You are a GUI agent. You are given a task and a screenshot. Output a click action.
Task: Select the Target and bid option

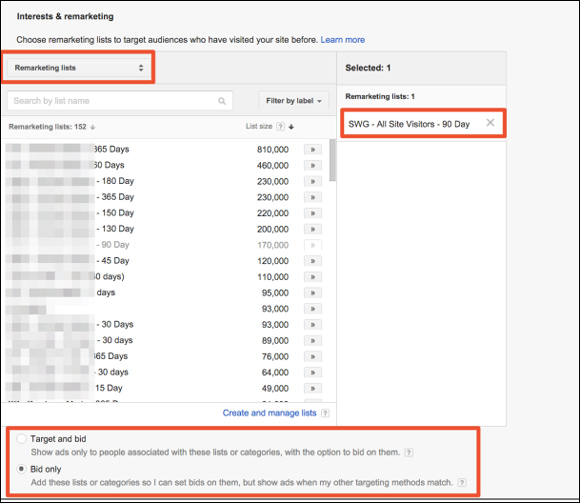tap(21, 439)
